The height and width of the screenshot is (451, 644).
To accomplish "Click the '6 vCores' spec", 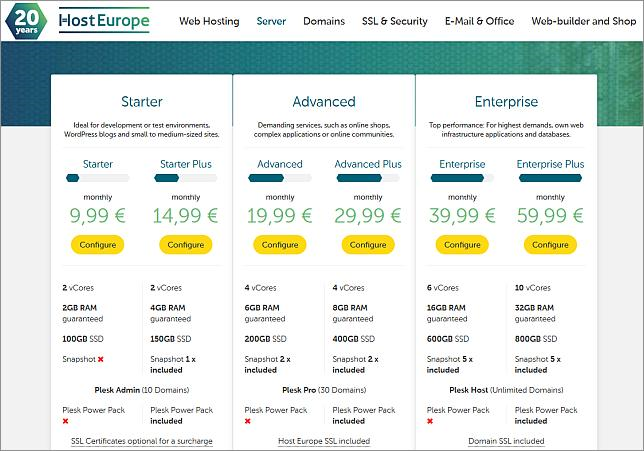I will tap(443, 288).
